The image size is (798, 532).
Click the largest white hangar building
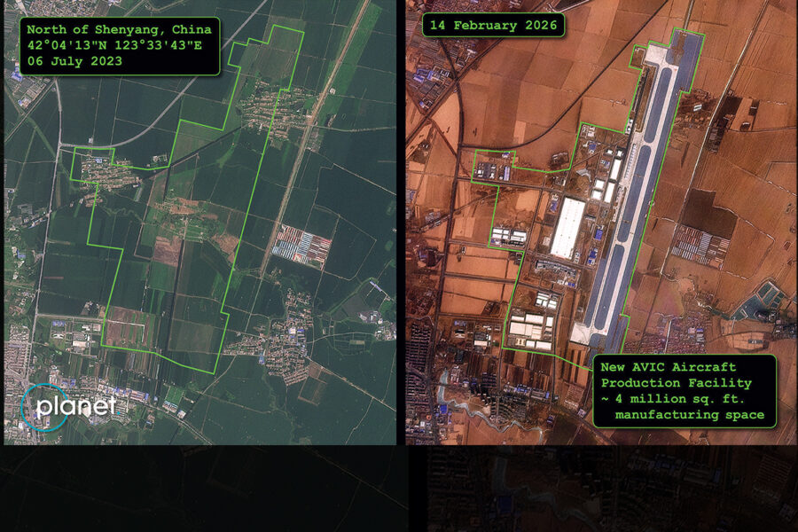pyautogui.click(x=567, y=227)
